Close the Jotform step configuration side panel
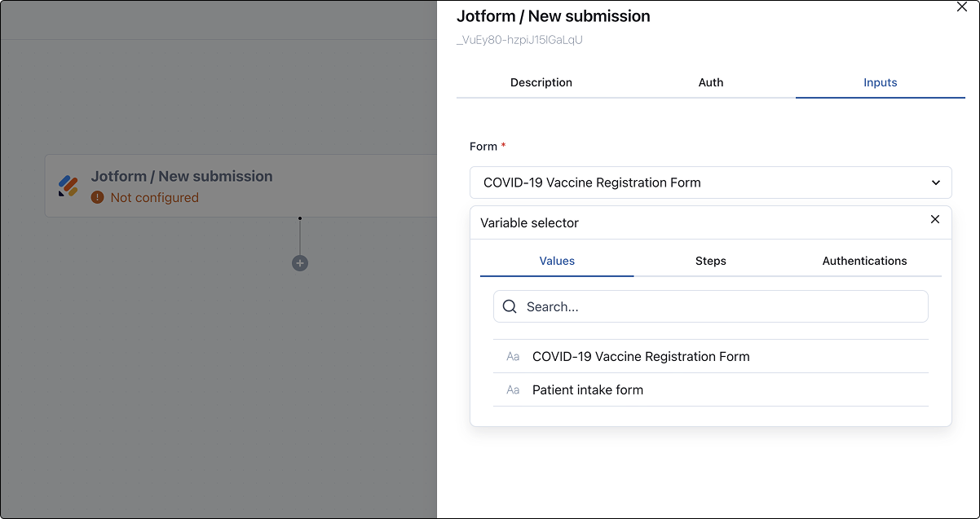 coord(962,7)
